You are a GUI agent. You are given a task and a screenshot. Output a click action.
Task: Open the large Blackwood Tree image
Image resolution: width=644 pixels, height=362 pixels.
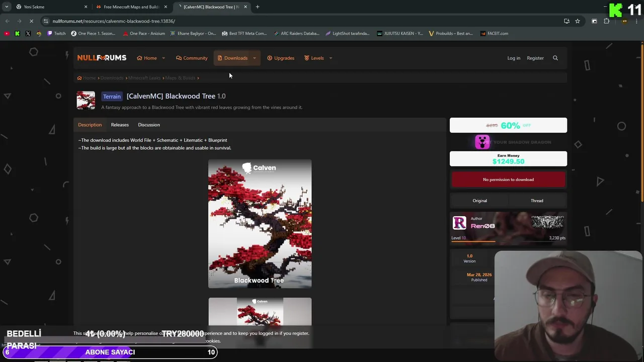[x=260, y=224]
